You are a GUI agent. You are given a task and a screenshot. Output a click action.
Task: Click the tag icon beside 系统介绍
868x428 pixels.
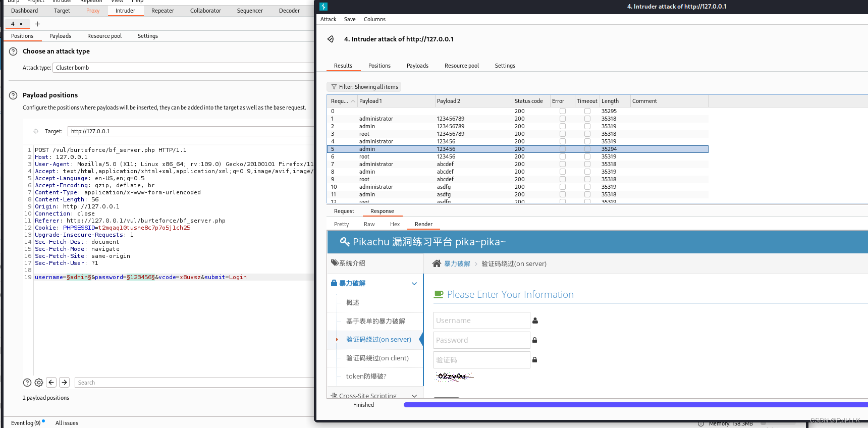point(335,262)
